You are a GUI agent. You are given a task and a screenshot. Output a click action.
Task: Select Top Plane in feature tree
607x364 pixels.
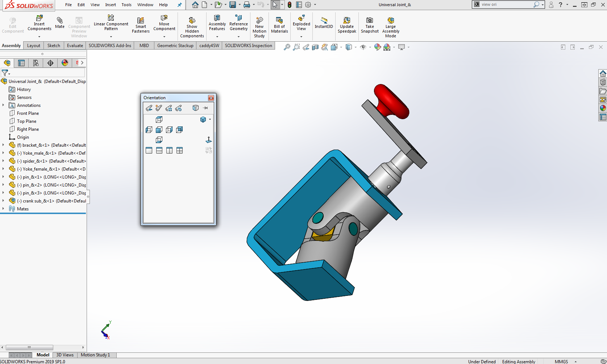point(26,121)
